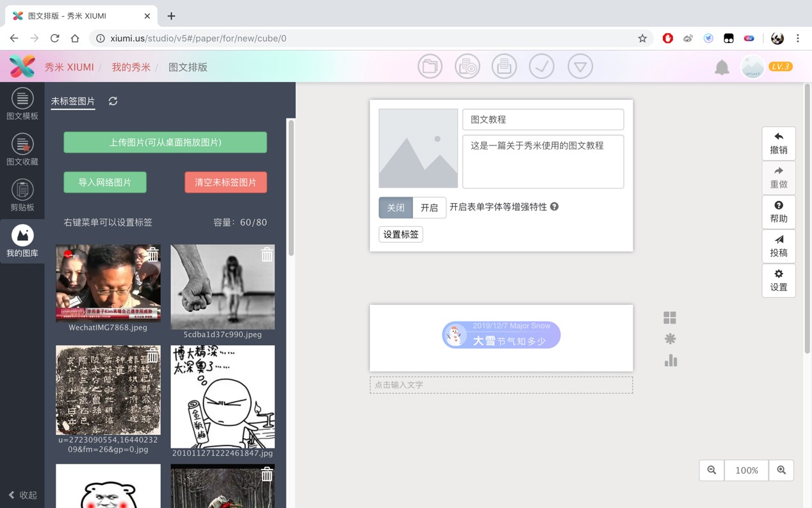Open 图文模板 in the left sidebar
This screenshot has height=508, width=812.
coord(22,104)
